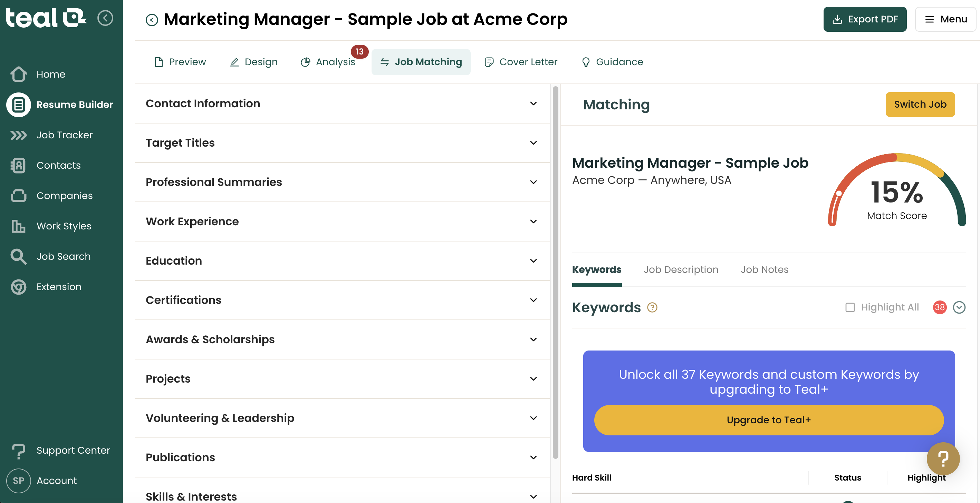980x503 pixels.
Task: Click the Upgrade to Teal+ button
Action: point(768,420)
